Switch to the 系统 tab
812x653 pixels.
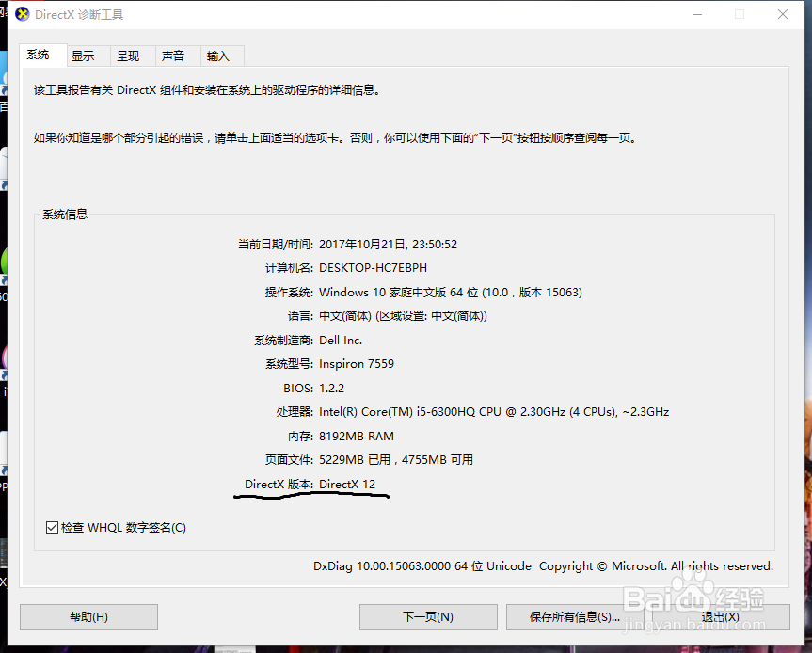(43, 55)
